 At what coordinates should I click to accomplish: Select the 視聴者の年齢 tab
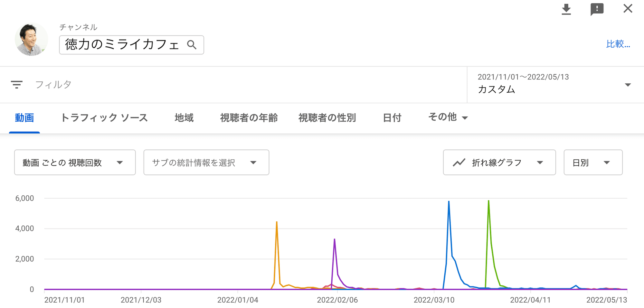[x=249, y=118]
